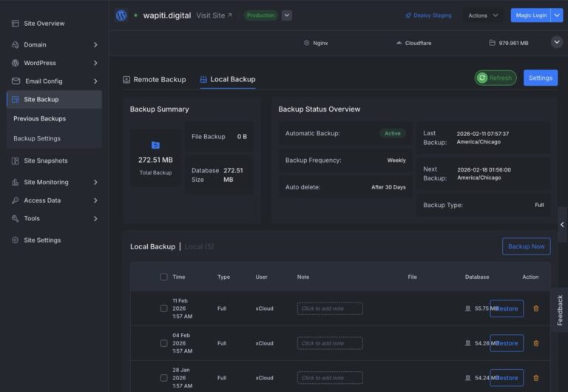The width and height of the screenshot is (568, 392).
Task: Open dropdown next to Production badge
Action: click(x=287, y=16)
